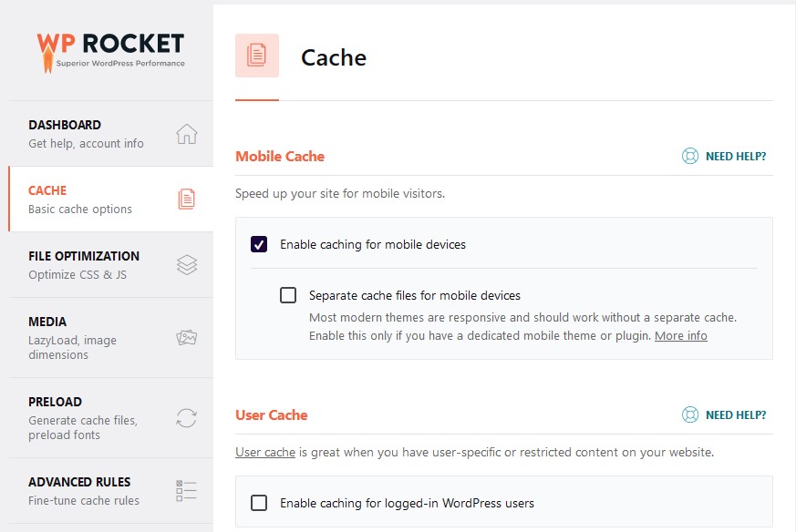
Task: Click the Cache page header icon
Action: tap(257, 56)
